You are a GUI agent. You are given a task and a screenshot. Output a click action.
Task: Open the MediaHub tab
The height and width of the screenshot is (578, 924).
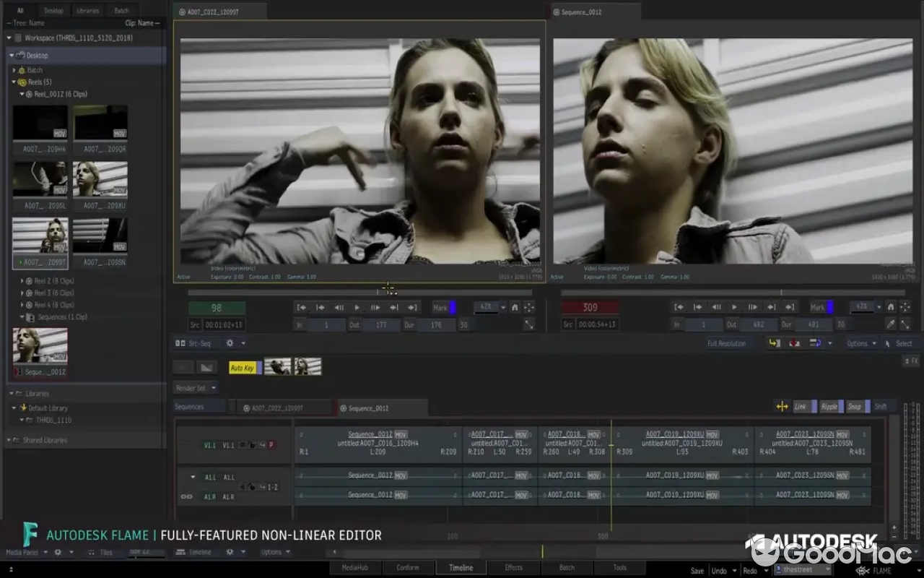[x=354, y=568]
